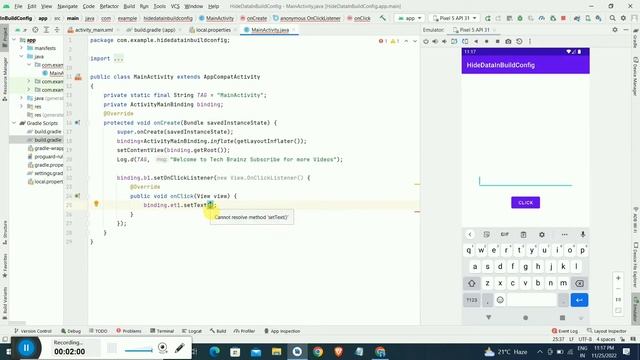Open IDE settings gear in top toolbar
This screenshot has width=640, height=360.
(623, 18)
